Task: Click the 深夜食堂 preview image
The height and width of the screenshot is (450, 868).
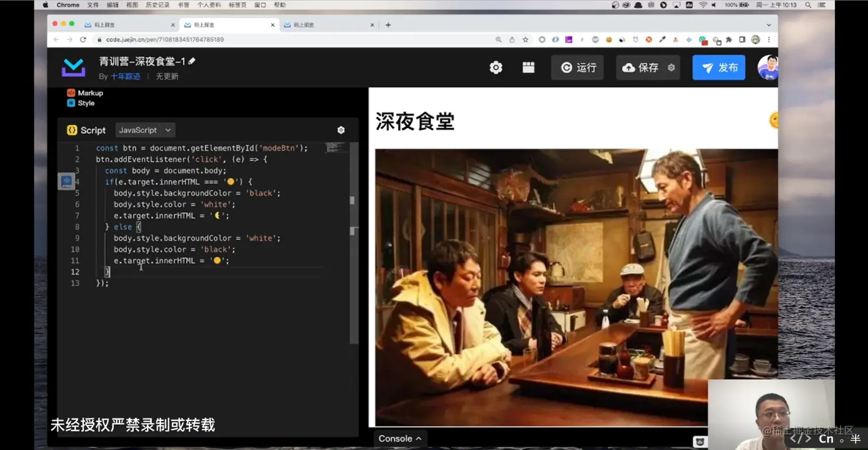Action: point(576,288)
